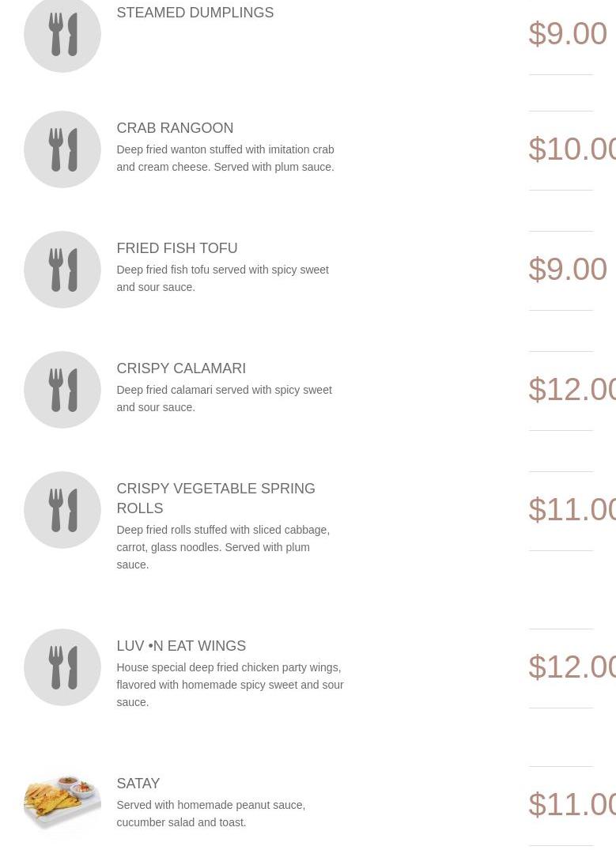Click the Crispy Calamari $12.00 price
The height and width of the screenshot is (865, 616).
point(572,390)
